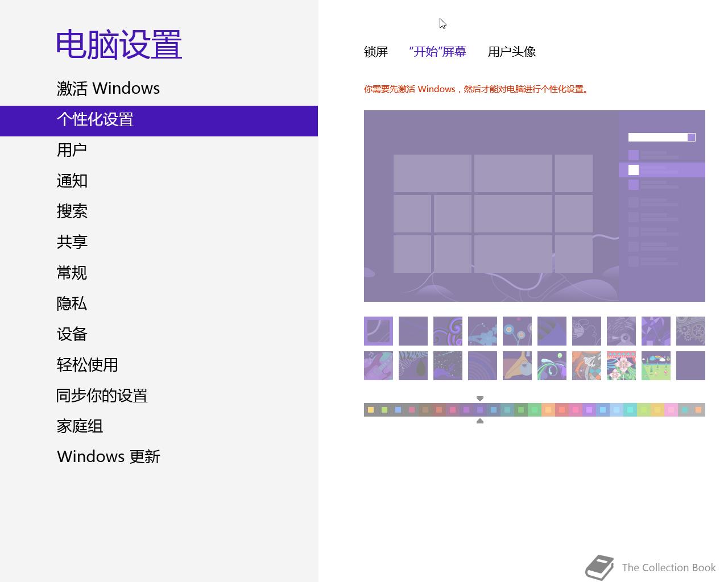Screen dimensions: 728x582
Task: Select the peach orange color scheme swatch
Action: 548,410
